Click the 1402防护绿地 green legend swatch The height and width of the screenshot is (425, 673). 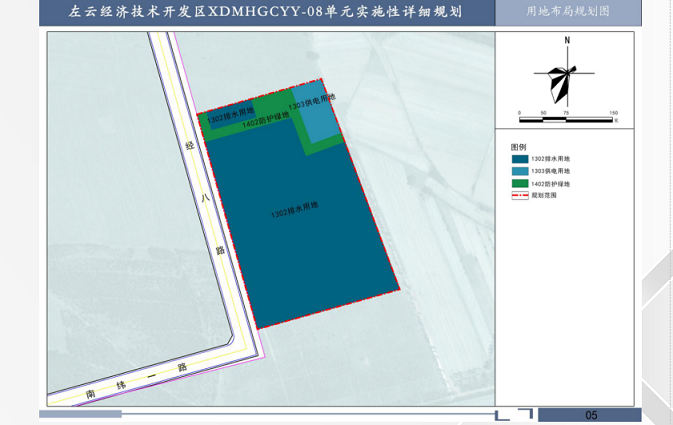519,184
